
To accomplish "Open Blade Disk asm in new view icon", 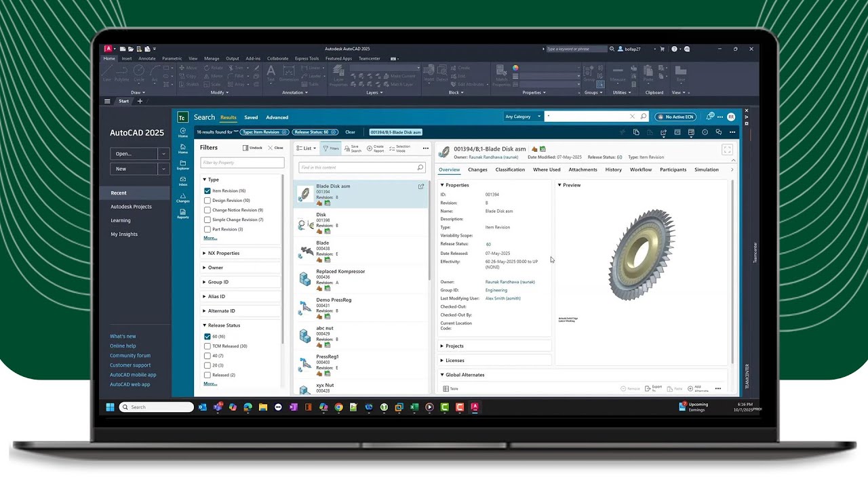I will pyautogui.click(x=421, y=186).
